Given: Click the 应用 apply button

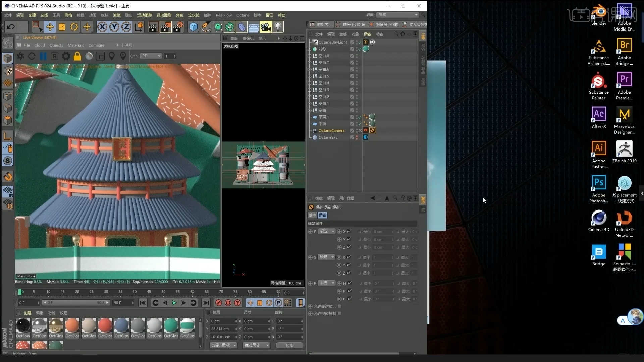Looking at the screenshot, I should pos(289,345).
